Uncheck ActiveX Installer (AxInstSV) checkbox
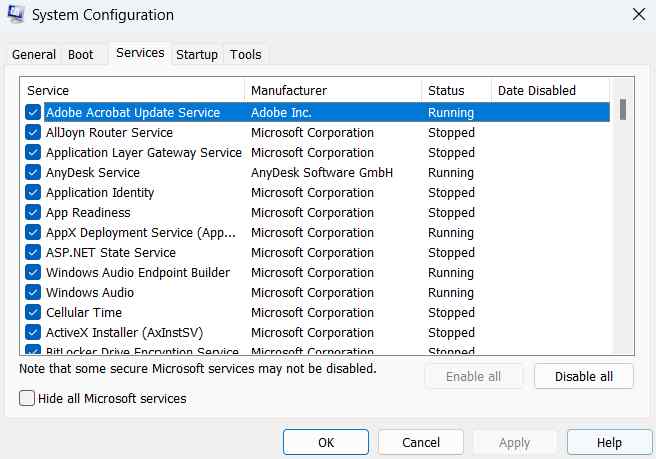This screenshot has width=656, height=459. (x=33, y=332)
